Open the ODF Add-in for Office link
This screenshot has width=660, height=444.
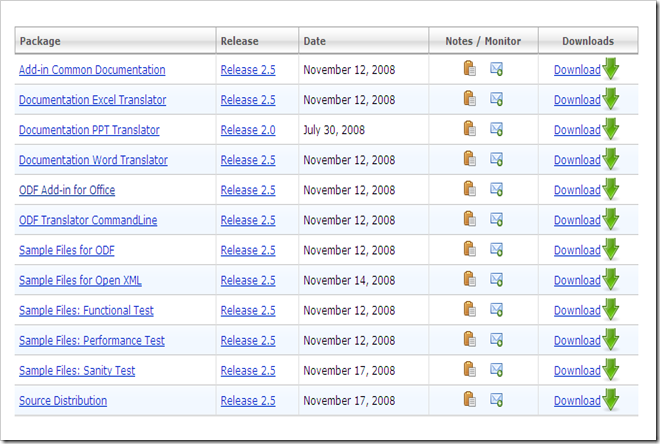pos(67,190)
